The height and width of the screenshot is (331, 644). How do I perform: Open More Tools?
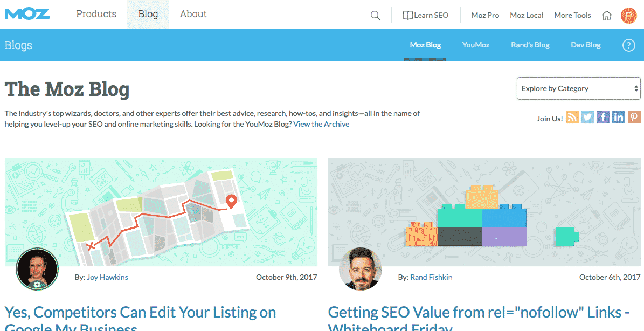click(572, 15)
